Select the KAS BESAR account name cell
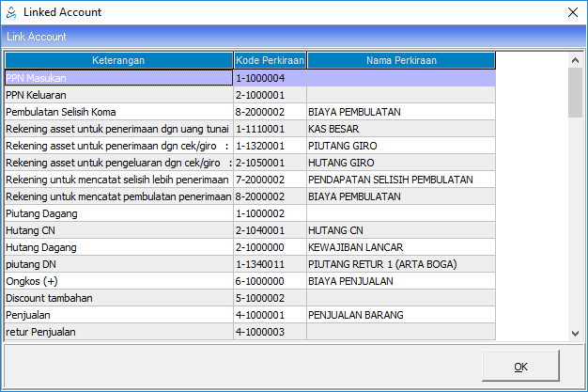 pos(400,129)
